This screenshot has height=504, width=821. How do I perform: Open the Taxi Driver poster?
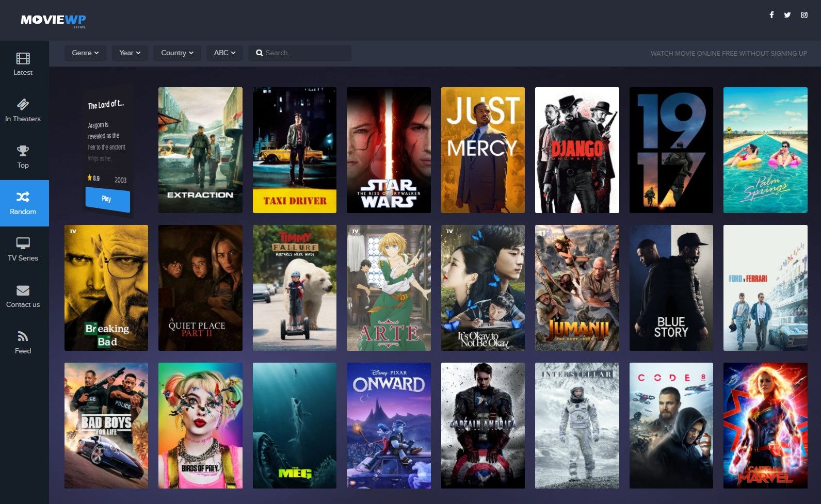pyautogui.click(x=294, y=150)
